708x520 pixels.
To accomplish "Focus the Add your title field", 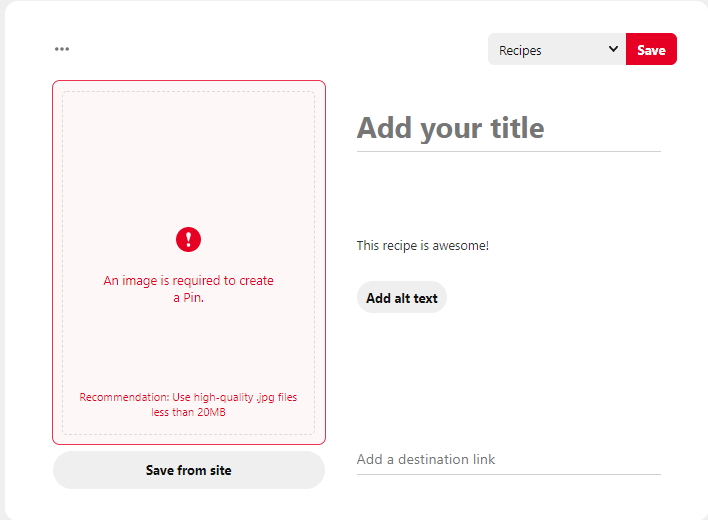I will 508,128.
